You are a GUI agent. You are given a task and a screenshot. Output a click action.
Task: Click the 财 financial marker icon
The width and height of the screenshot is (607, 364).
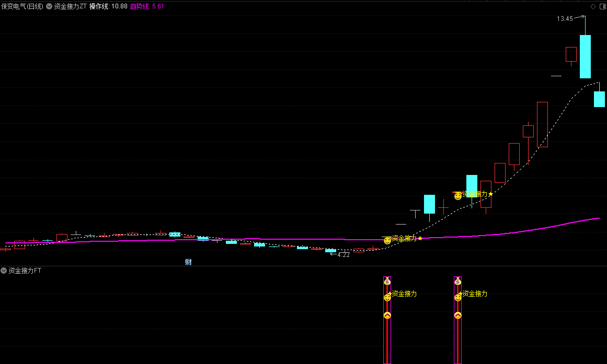188,262
